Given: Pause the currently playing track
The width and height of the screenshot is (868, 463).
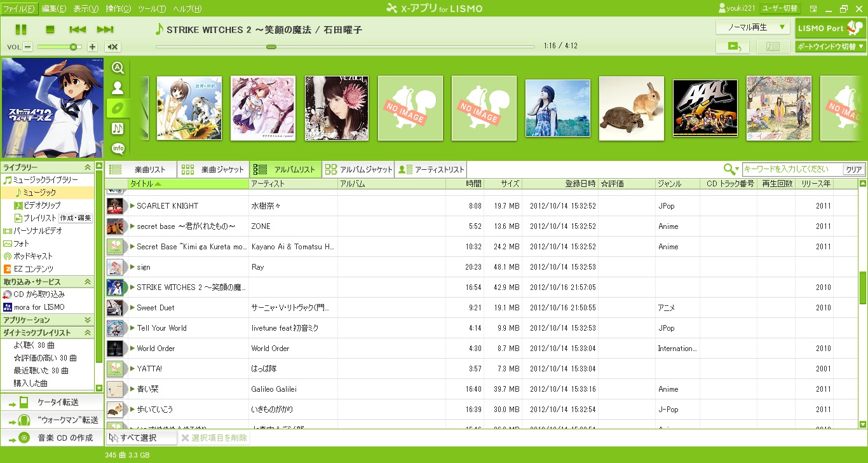Looking at the screenshot, I should coord(21,29).
